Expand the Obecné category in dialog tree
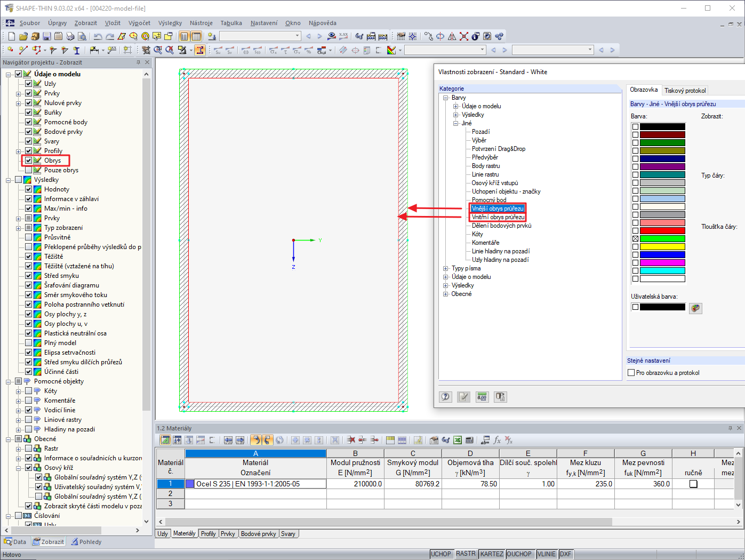This screenshot has width=745, height=560. pos(446,294)
